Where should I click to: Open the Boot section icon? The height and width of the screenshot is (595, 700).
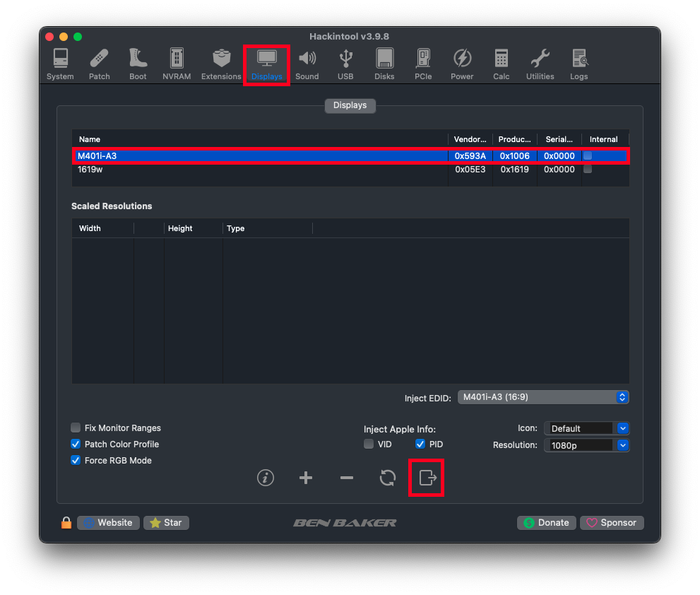tap(138, 64)
